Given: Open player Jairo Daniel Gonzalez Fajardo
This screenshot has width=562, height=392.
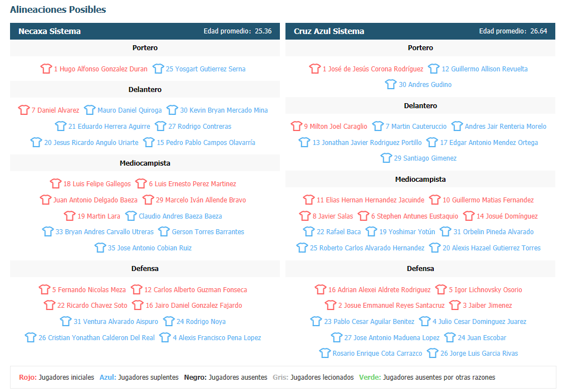Looking at the screenshot, I should (193, 305).
